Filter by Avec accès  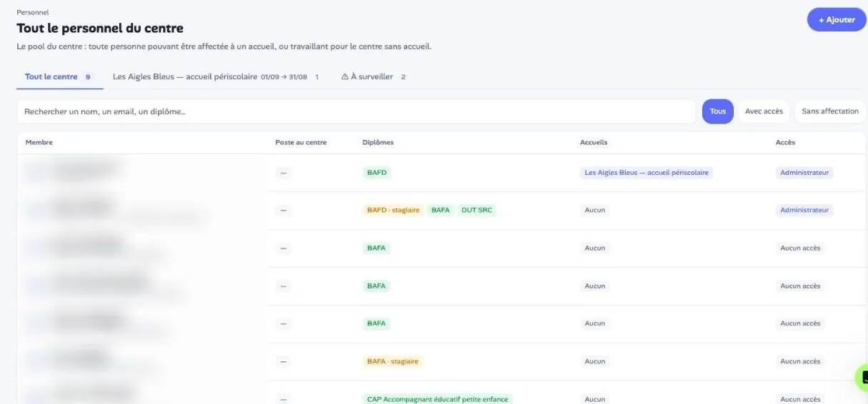(764, 111)
